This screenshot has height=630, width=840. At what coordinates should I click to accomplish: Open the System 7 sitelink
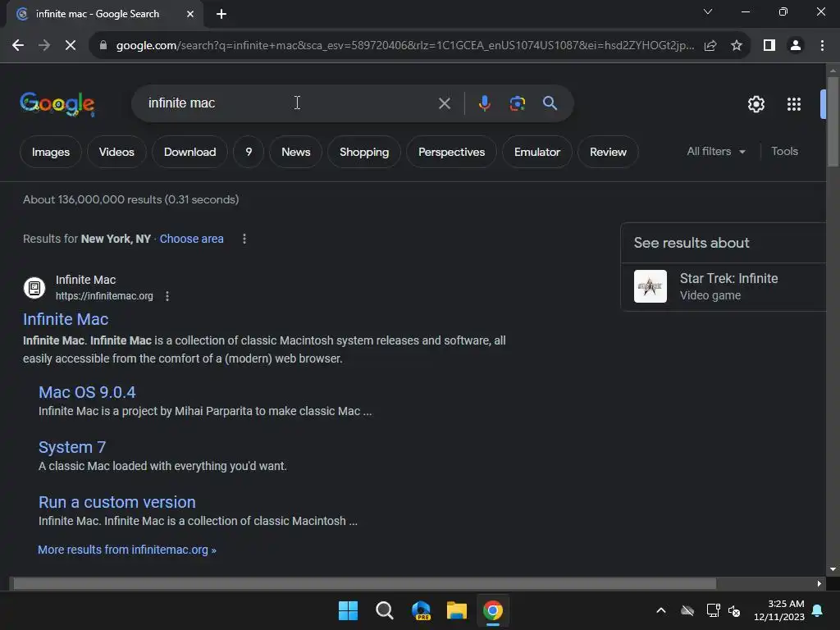[72, 447]
